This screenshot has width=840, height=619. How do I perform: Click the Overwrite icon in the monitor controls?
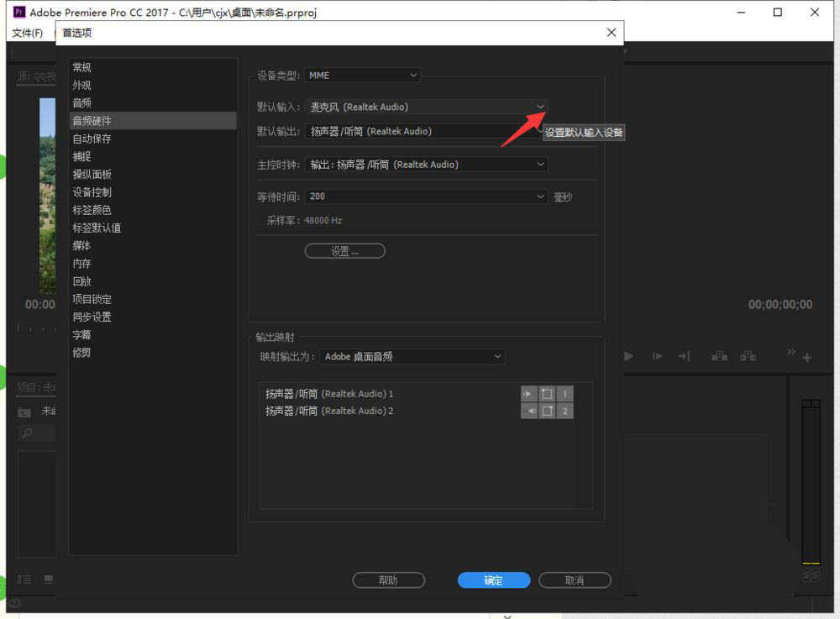click(x=748, y=356)
